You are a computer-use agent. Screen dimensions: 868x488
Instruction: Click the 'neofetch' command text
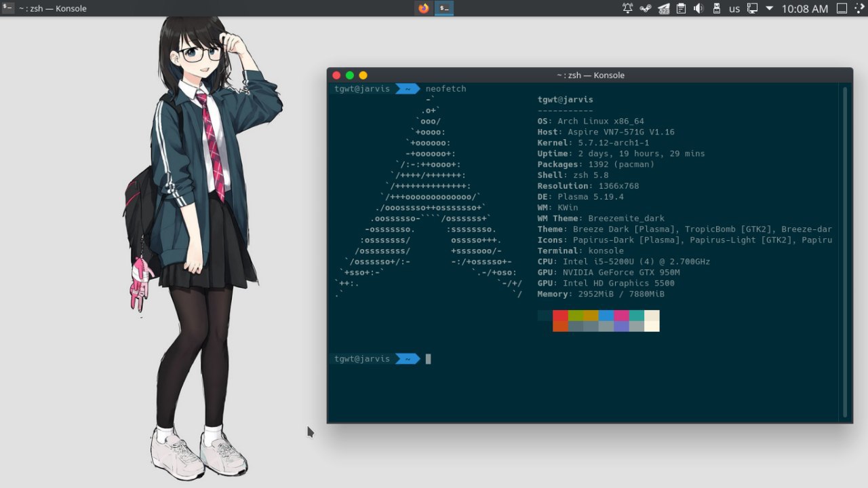tap(446, 89)
